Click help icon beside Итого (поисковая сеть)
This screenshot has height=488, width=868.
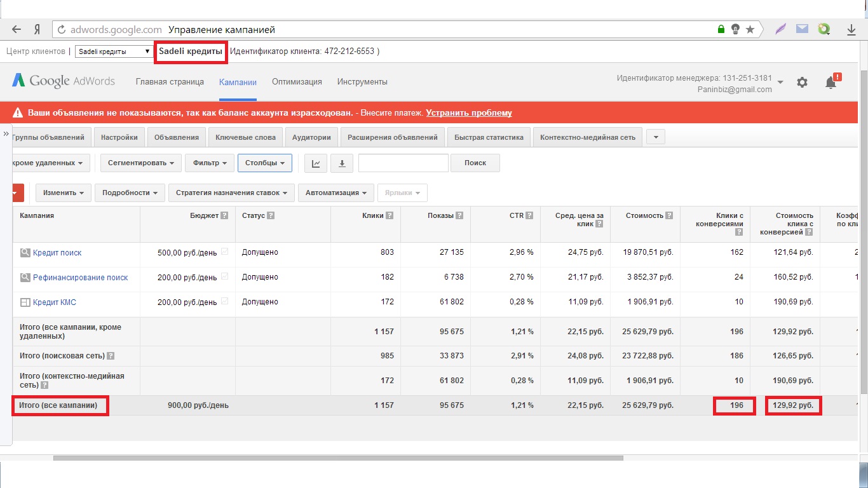pos(111,356)
